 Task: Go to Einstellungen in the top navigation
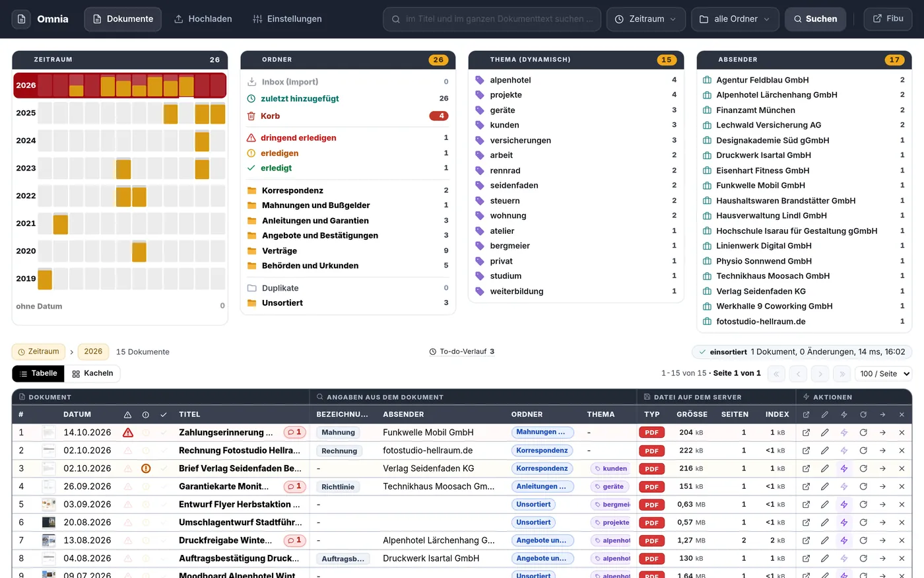click(x=288, y=19)
